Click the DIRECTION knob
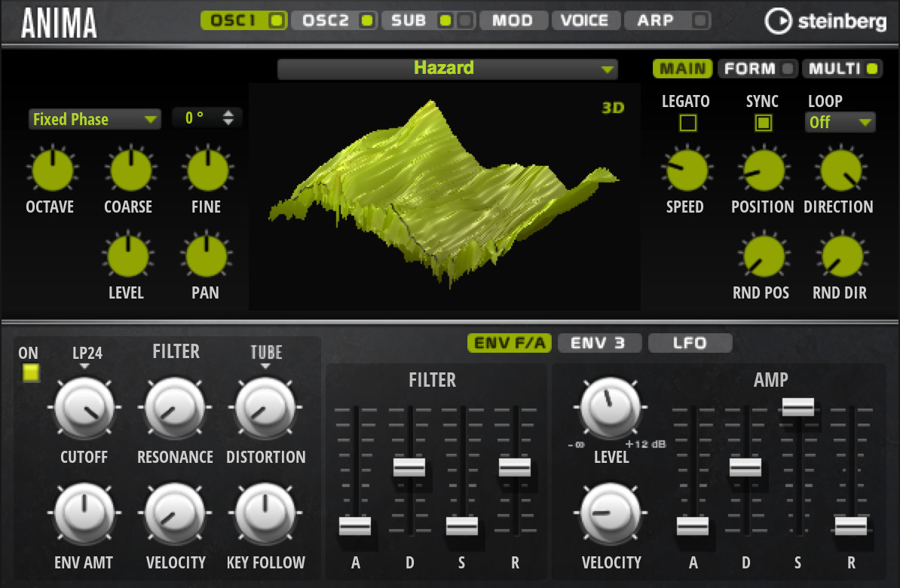900x588 pixels. [x=841, y=170]
